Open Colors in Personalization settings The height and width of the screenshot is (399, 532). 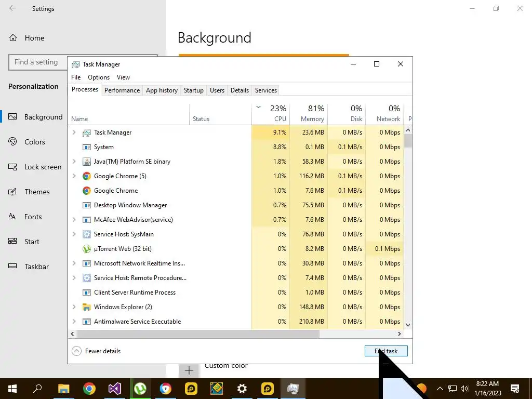(x=34, y=142)
